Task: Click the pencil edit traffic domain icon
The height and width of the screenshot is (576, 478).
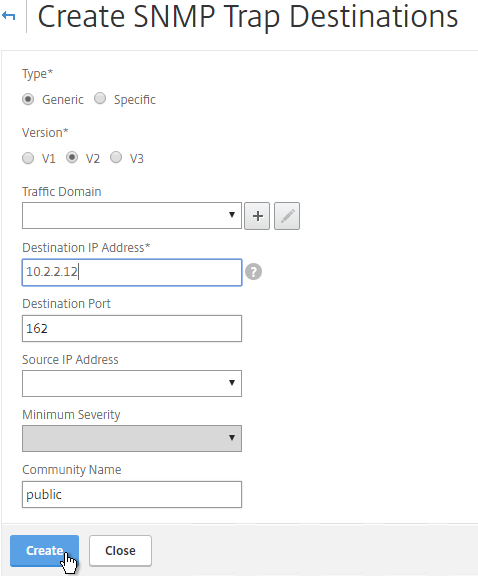Action: (287, 216)
